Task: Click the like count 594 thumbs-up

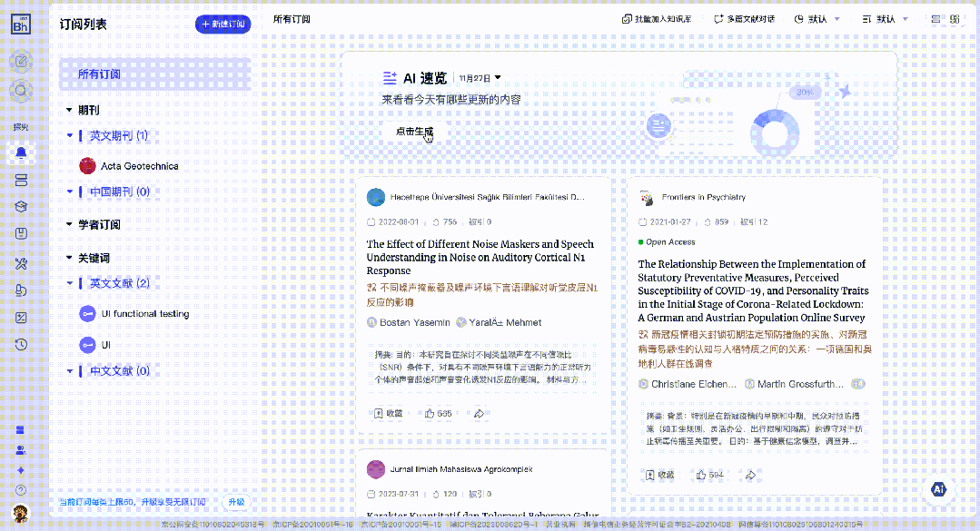Action: point(709,475)
